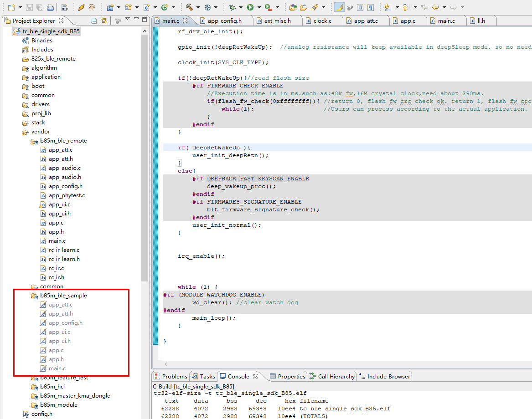Close the Console view tab
The image size is (532, 419).
click(x=255, y=376)
